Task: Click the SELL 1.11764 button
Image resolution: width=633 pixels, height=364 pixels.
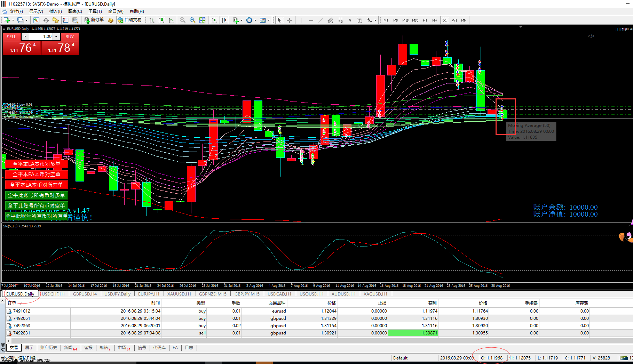Action: click(22, 47)
